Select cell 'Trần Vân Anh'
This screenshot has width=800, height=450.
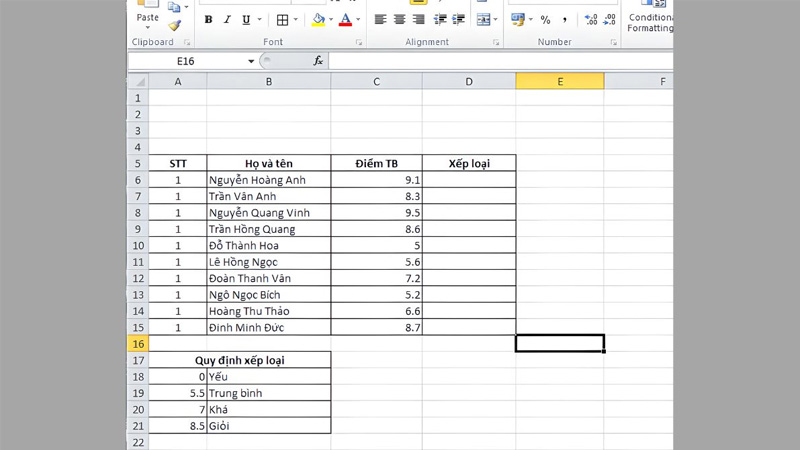(269, 196)
